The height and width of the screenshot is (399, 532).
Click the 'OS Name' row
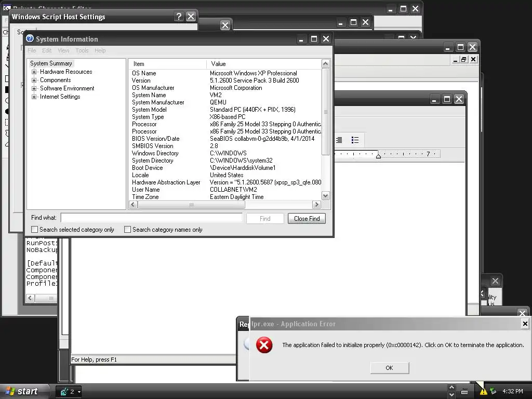[225, 73]
